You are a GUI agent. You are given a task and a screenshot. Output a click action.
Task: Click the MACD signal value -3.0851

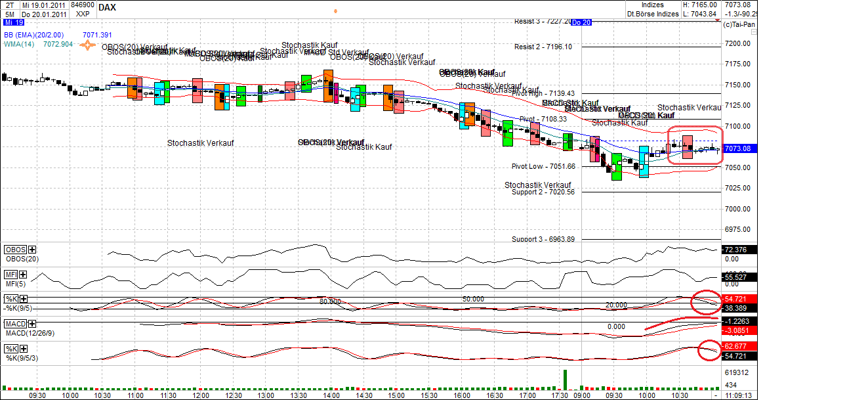click(739, 330)
